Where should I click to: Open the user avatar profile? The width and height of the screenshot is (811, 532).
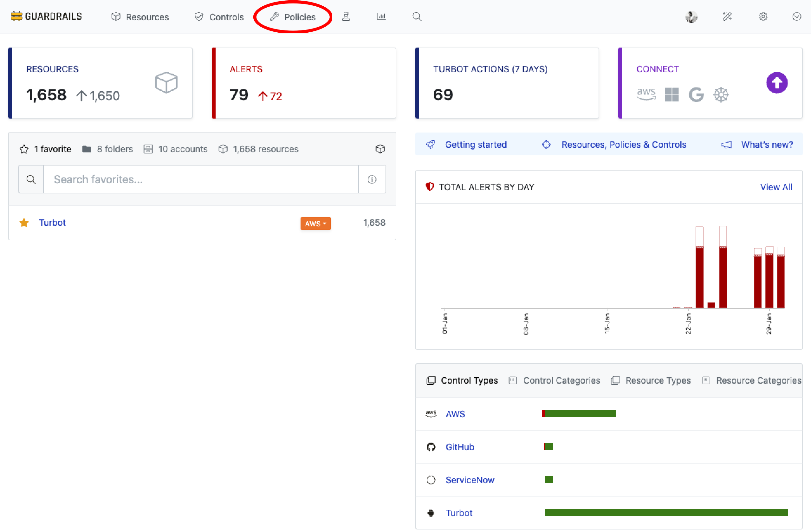(691, 16)
